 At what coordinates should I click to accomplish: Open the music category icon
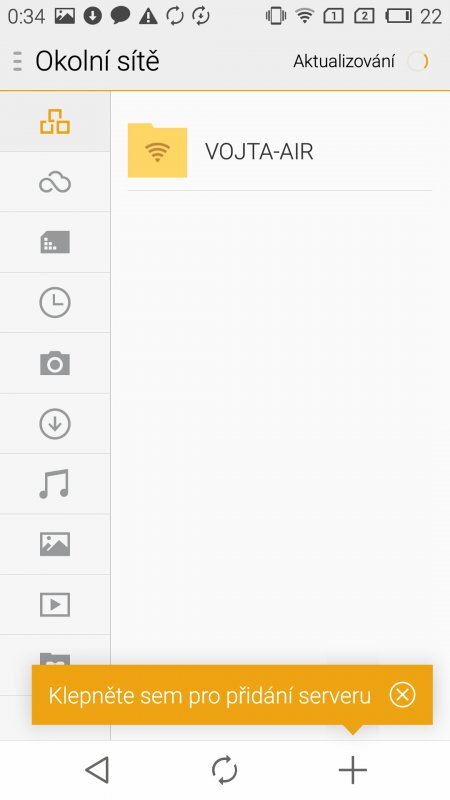point(55,484)
